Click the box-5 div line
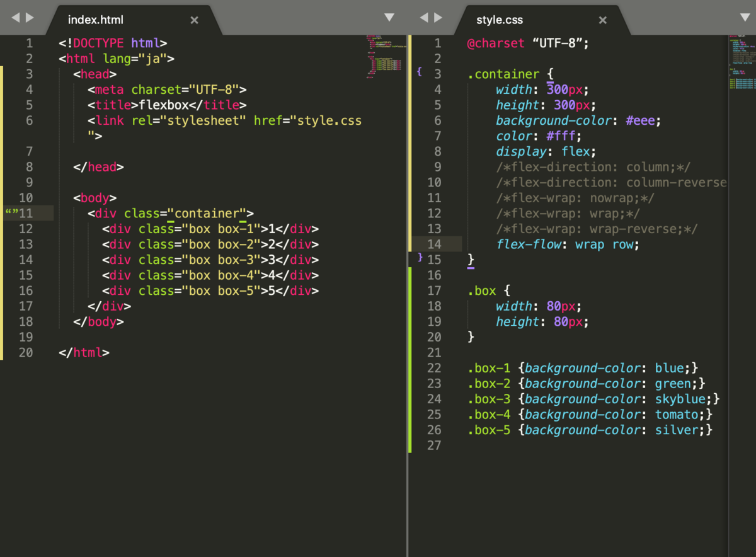Viewport: 756px width, 557px height. pos(210,290)
